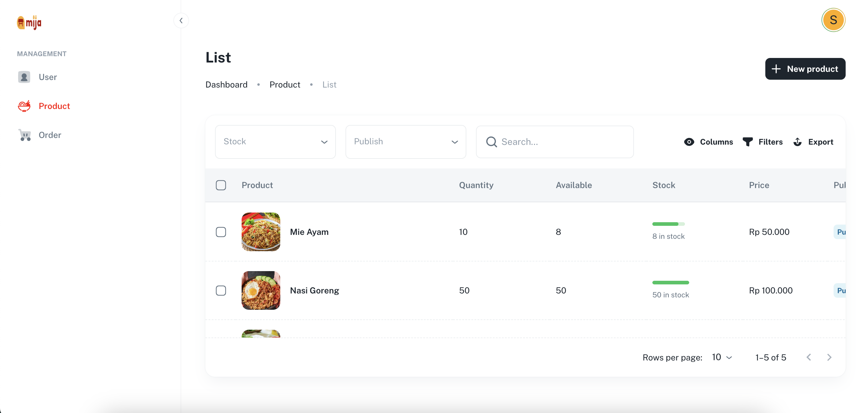Image resolution: width=868 pixels, height=413 pixels.
Task: Open the Dashboard breadcrumb link
Action: (x=226, y=85)
